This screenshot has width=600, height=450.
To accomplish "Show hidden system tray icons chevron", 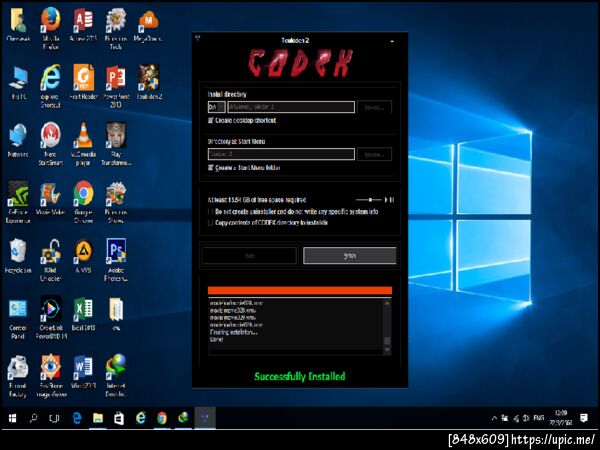I will pyautogui.click(x=494, y=418).
